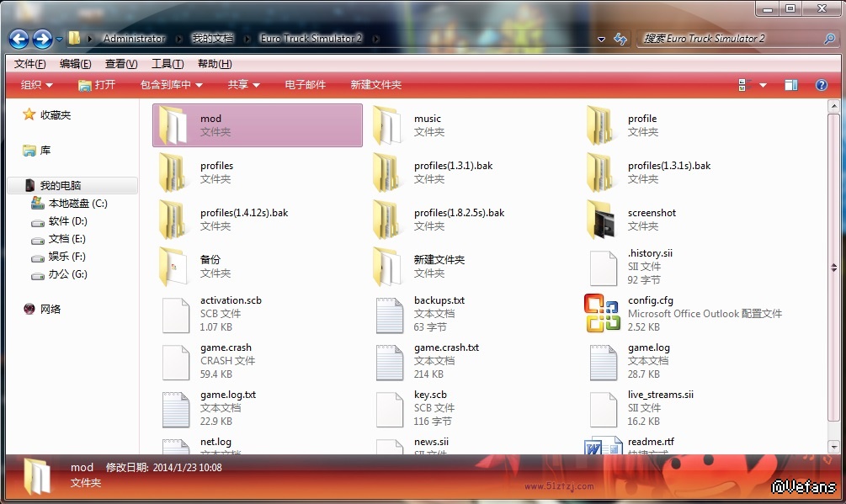Select the 备份 folder icon
The height and width of the screenshot is (504, 846).
click(173, 266)
